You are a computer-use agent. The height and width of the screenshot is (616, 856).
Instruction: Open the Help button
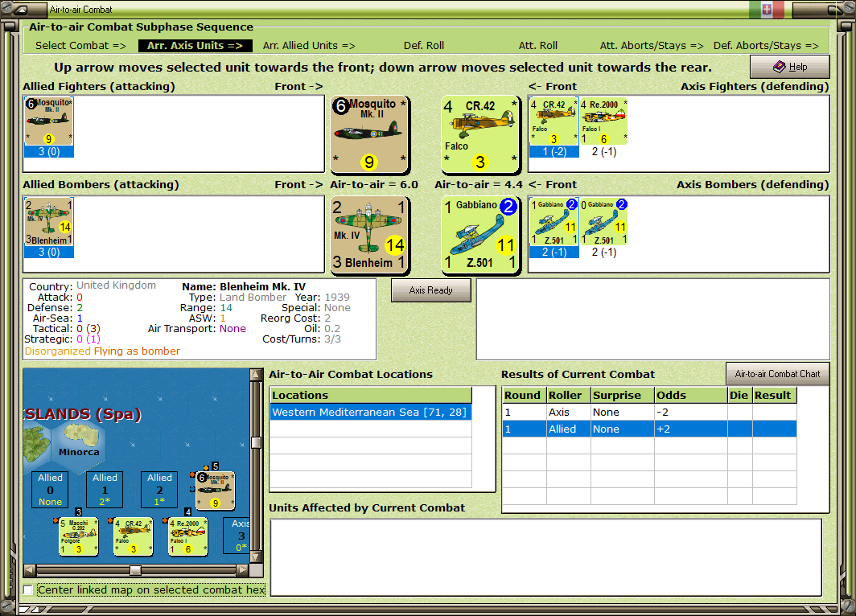[x=789, y=67]
